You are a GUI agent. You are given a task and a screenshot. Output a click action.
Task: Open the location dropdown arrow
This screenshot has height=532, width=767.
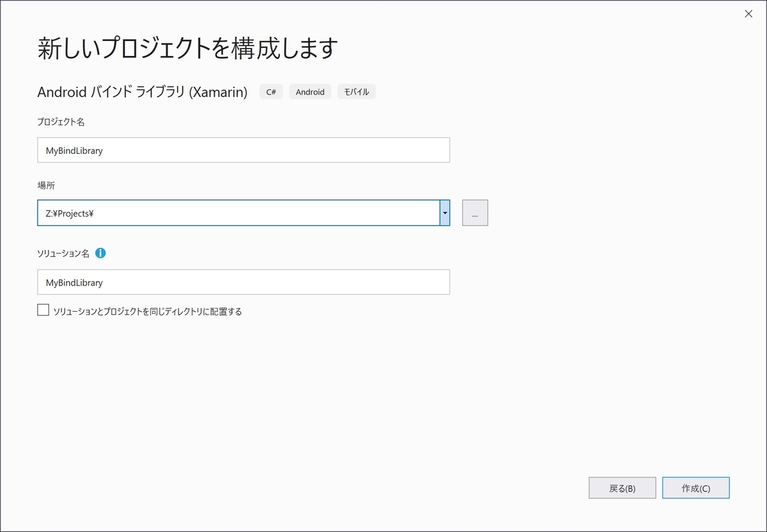pos(445,213)
